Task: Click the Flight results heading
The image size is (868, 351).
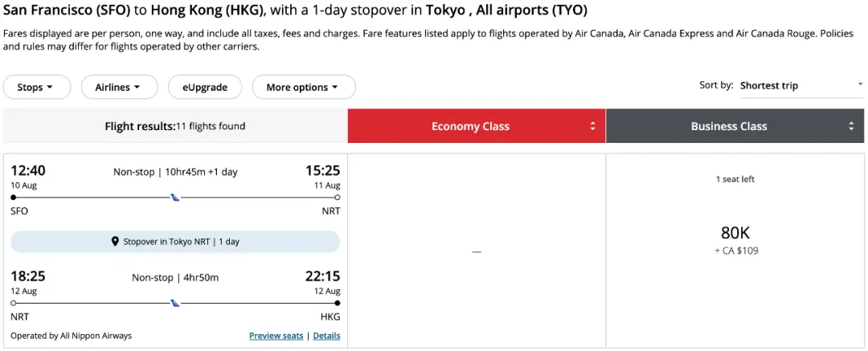Action: pos(174,126)
